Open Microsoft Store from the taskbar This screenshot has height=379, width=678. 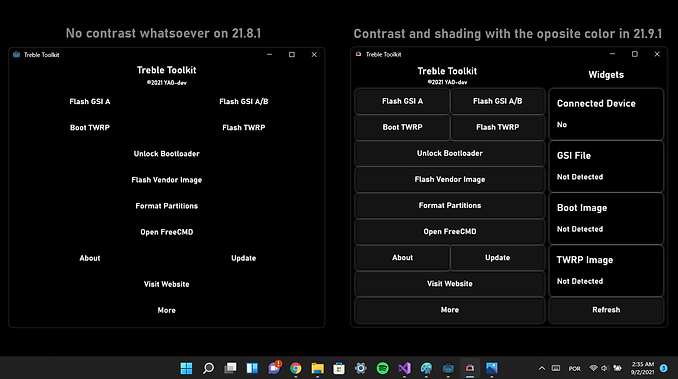(339, 368)
